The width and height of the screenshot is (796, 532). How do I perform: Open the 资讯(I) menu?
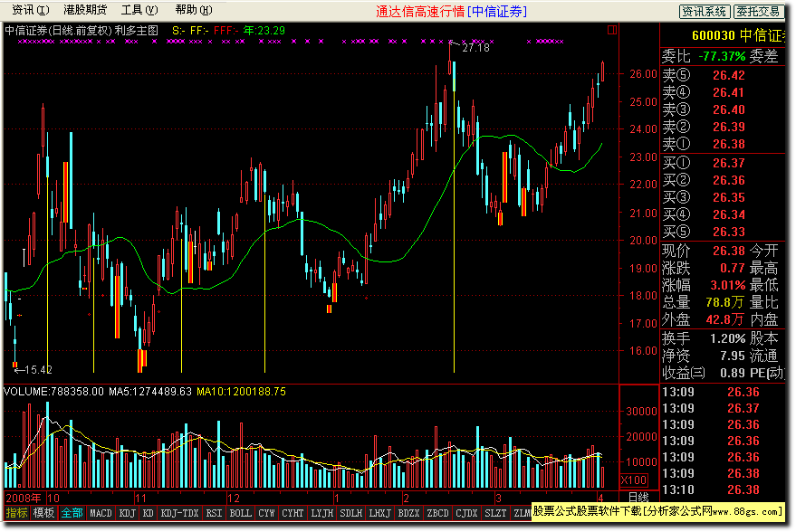(x=31, y=10)
